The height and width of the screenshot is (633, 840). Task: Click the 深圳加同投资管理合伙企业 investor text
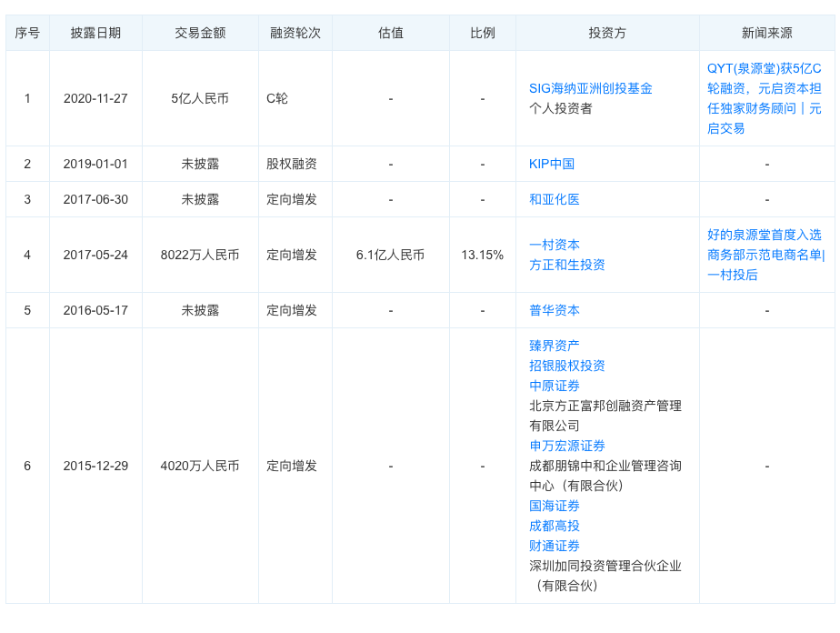point(605,566)
